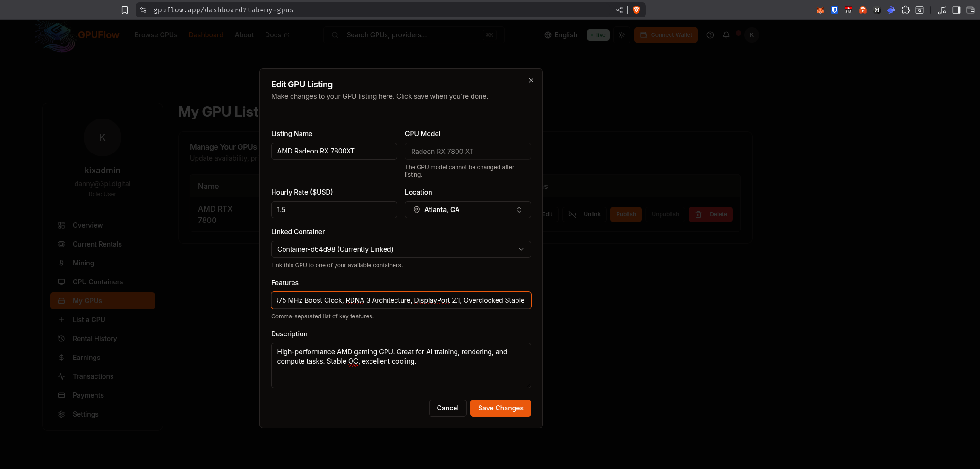Open Settings in sidebar

[103, 414]
